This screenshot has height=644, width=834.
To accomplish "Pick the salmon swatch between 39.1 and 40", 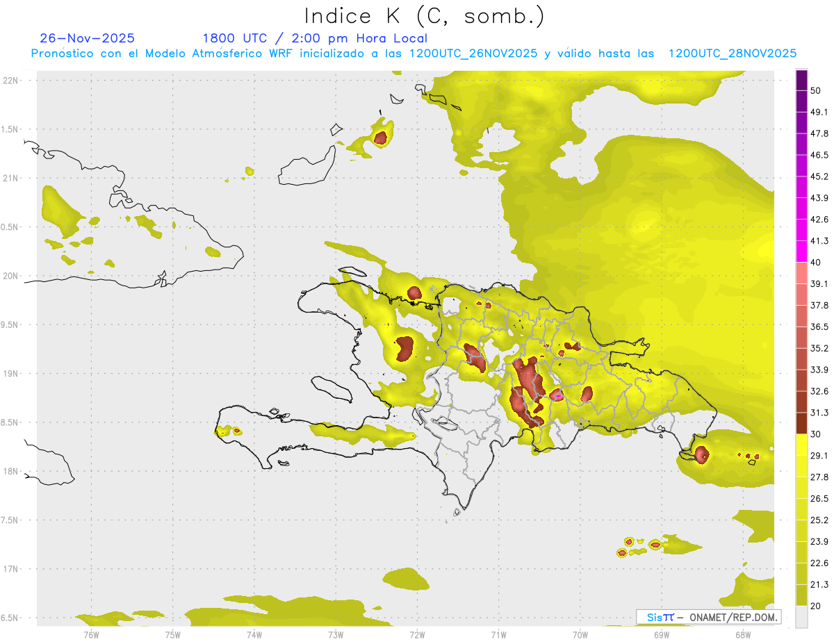I will tap(801, 273).
